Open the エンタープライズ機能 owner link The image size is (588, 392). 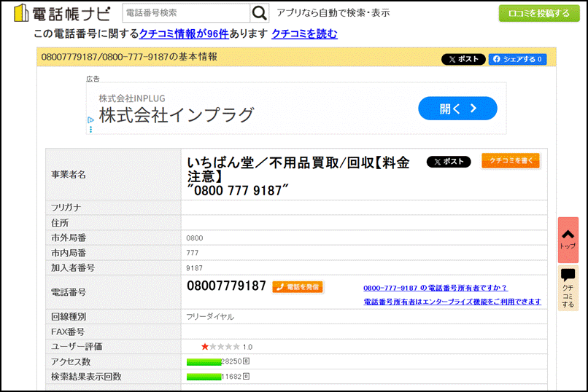click(452, 302)
